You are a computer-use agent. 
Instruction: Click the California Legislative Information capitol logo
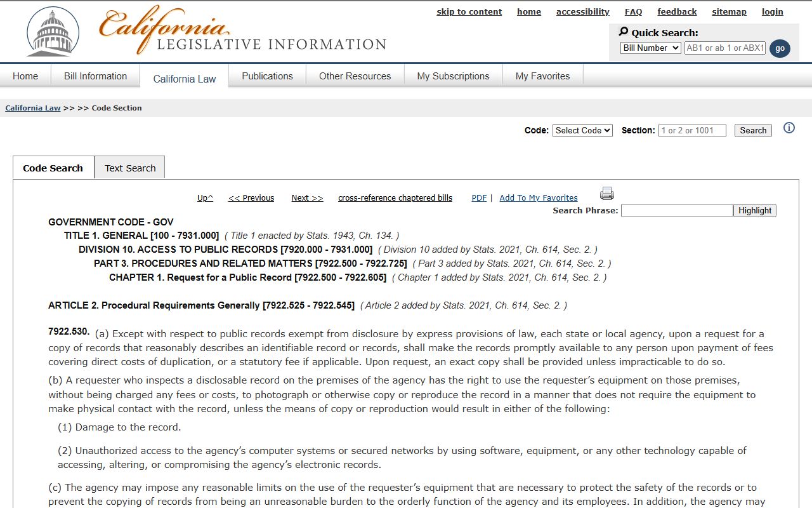click(53, 32)
